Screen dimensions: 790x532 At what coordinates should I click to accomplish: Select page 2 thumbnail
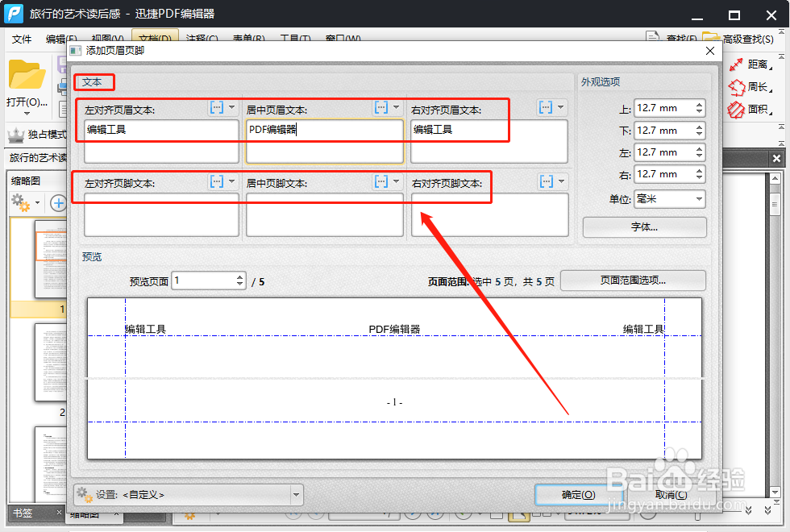(x=50, y=362)
